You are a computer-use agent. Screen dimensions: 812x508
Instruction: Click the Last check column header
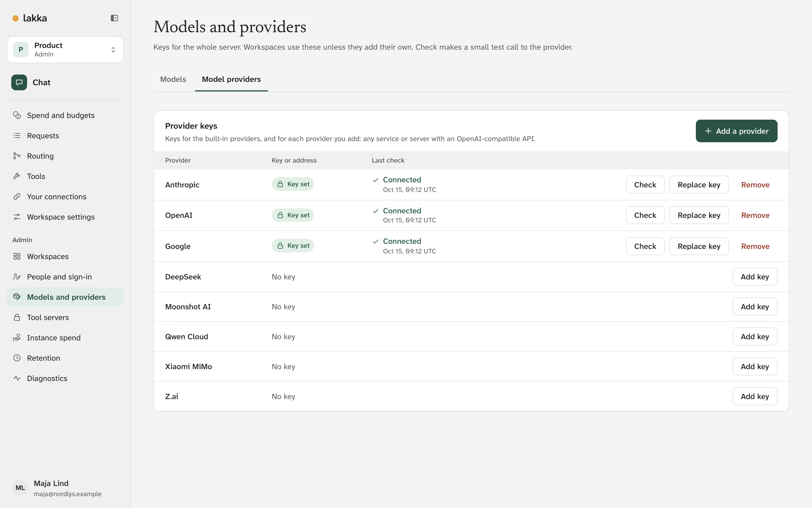(x=388, y=160)
